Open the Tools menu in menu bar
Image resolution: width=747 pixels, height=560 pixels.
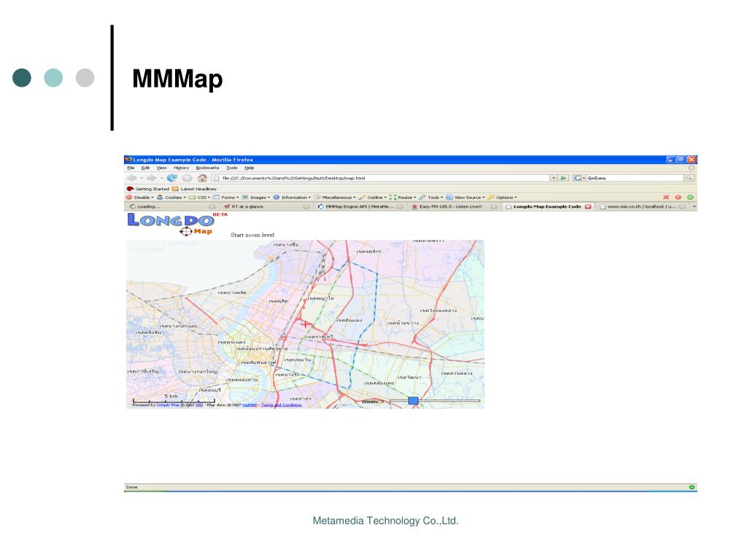click(231, 168)
